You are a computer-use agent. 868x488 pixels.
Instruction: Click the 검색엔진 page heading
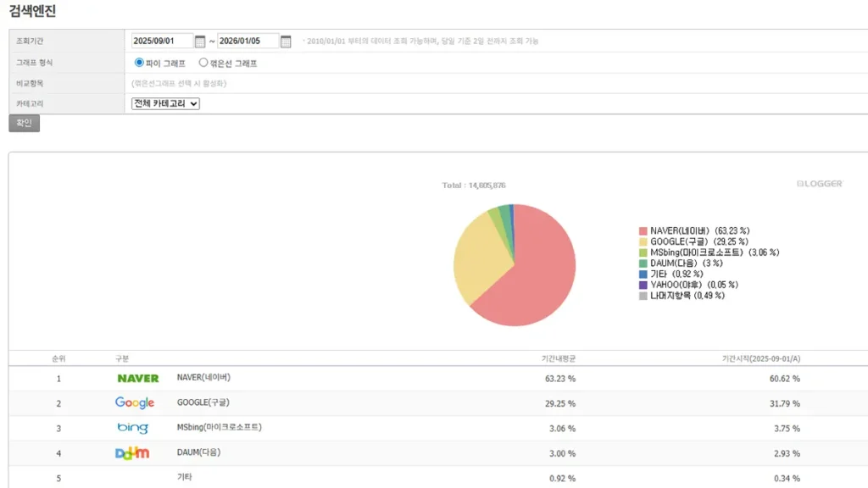click(31, 9)
